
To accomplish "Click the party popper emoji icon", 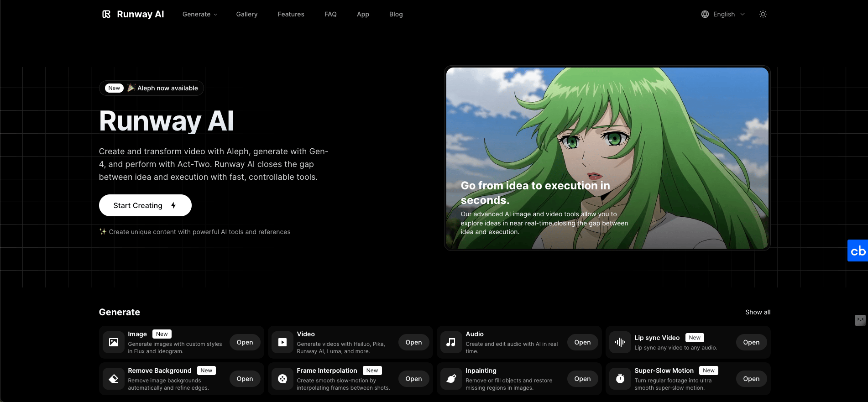I will (x=131, y=88).
